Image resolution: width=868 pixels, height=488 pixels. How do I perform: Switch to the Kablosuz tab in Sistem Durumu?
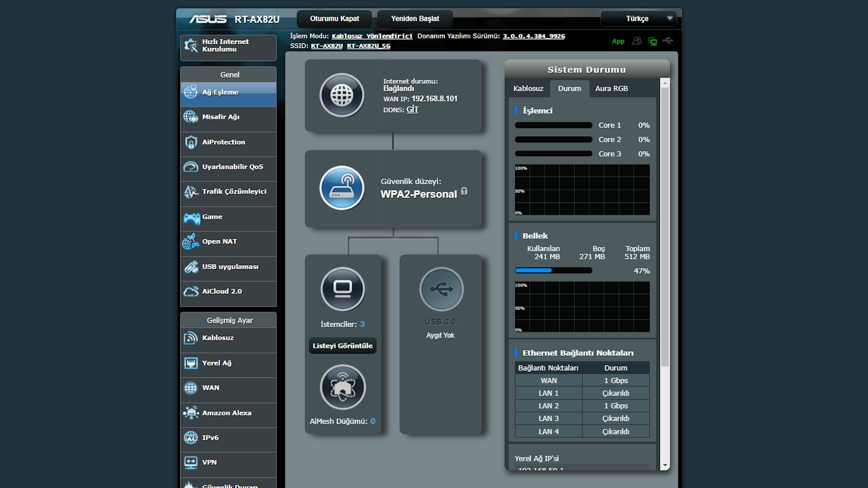pyautogui.click(x=528, y=89)
